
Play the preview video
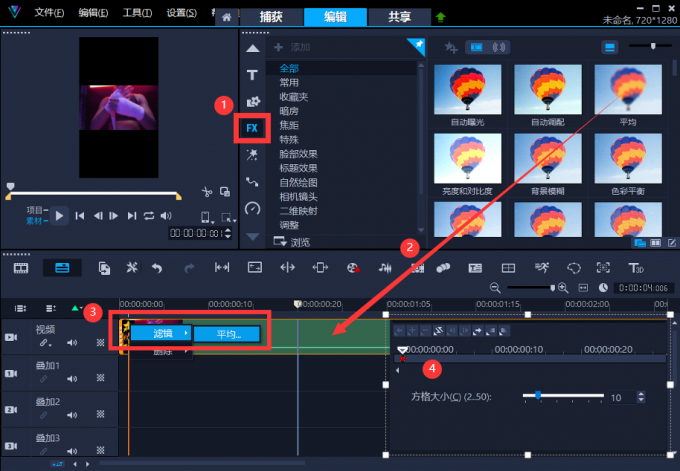59,216
